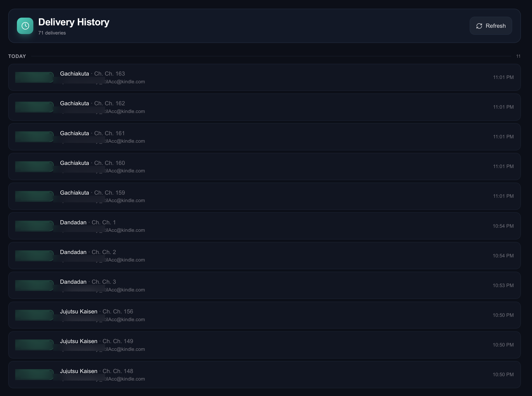
Task: Click the TODAY section header
Action: coord(17,56)
